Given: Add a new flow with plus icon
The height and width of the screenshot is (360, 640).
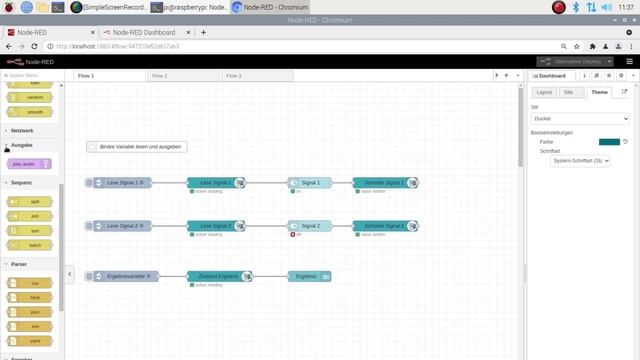Looking at the screenshot, I should (x=506, y=76).
